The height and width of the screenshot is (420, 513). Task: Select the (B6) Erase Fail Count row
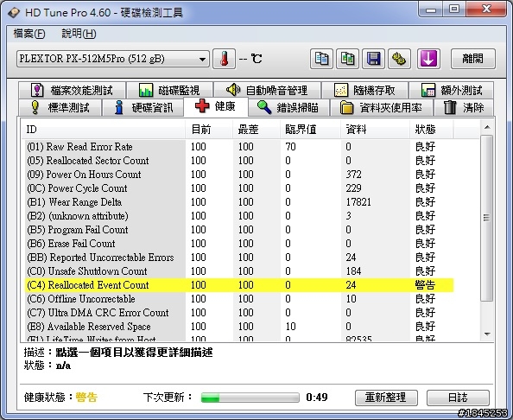tap(239, 243)
